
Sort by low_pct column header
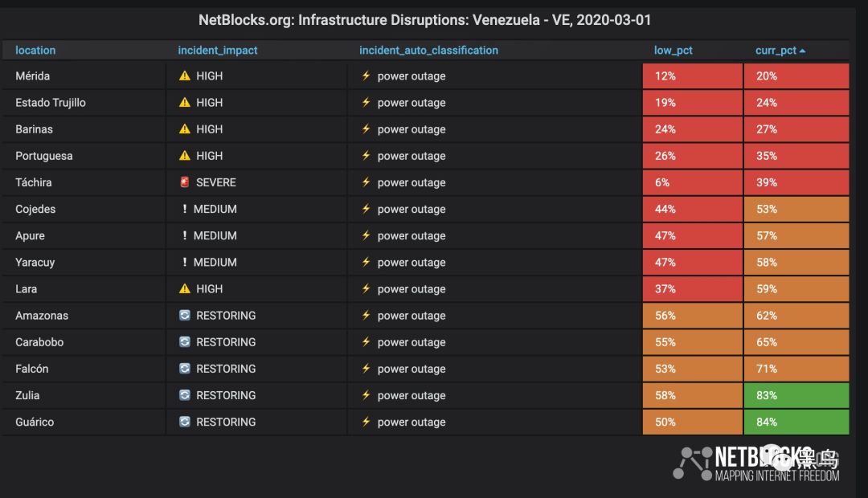(x=674, y=51)
